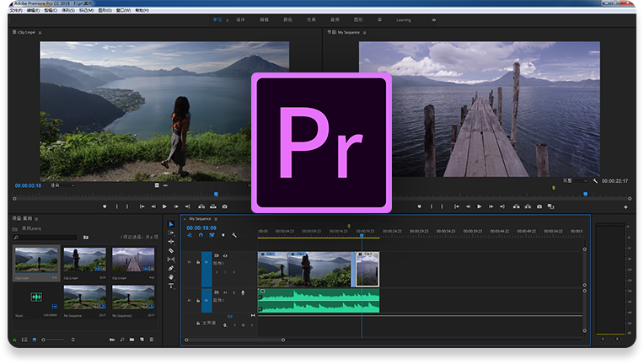The image size is (644, 364).
Task: Open the 窗口(W) menu
Action: click(123, 10)
